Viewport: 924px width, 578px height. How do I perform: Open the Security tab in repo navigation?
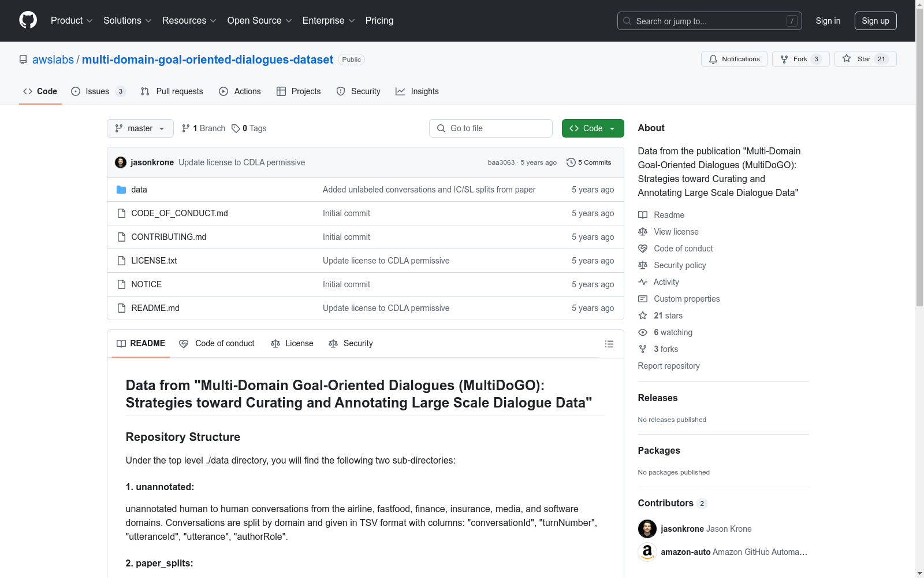(x=359, y=91)
